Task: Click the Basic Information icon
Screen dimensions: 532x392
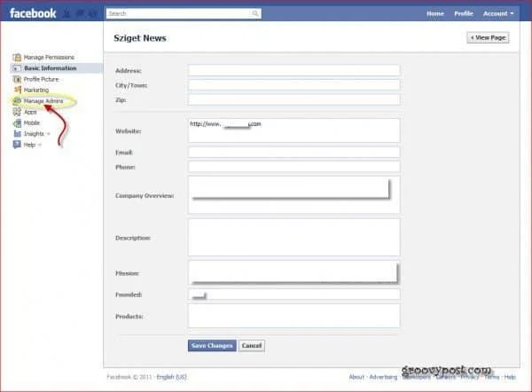Action: coord(17,68)
